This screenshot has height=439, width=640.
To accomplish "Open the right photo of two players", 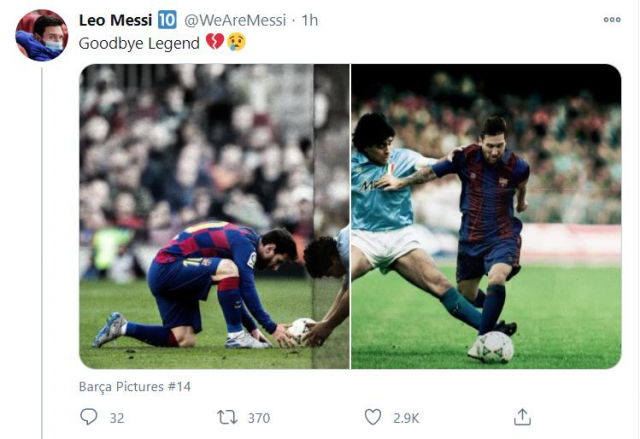I will [x=486, y=216].
